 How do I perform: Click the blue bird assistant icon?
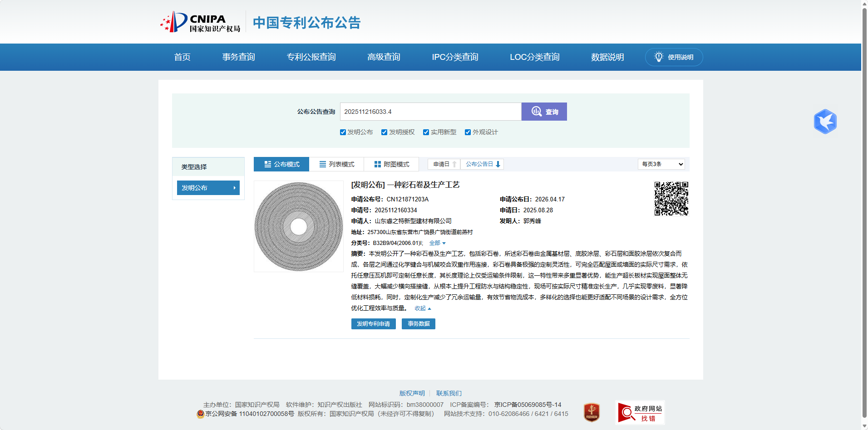click(825, 122)
